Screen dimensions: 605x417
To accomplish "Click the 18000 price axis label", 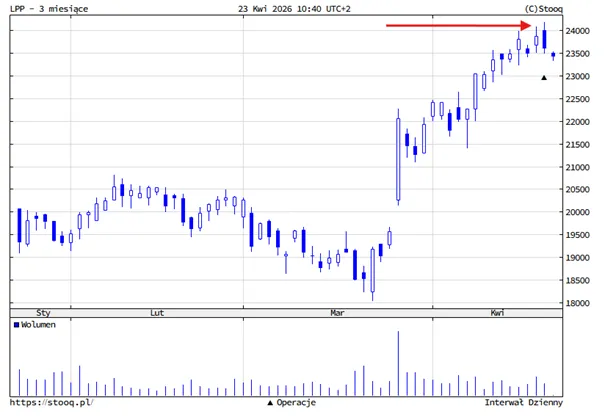I will click(578, 303).
